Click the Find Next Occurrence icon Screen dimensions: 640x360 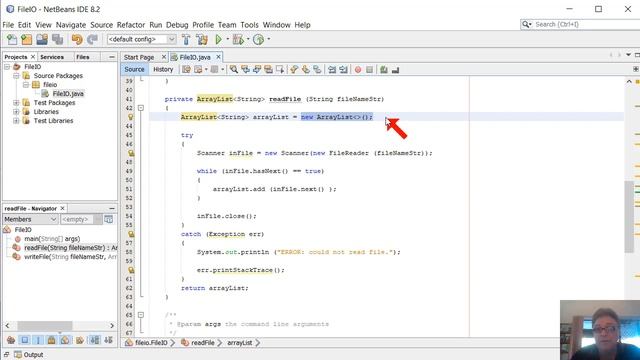point(257,70)
